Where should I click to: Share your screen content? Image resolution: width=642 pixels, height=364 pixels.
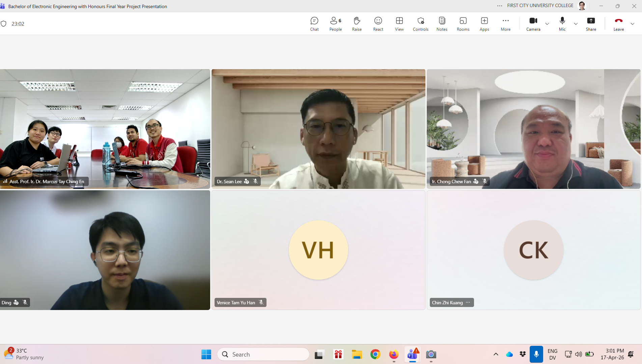tap(591, 24)
